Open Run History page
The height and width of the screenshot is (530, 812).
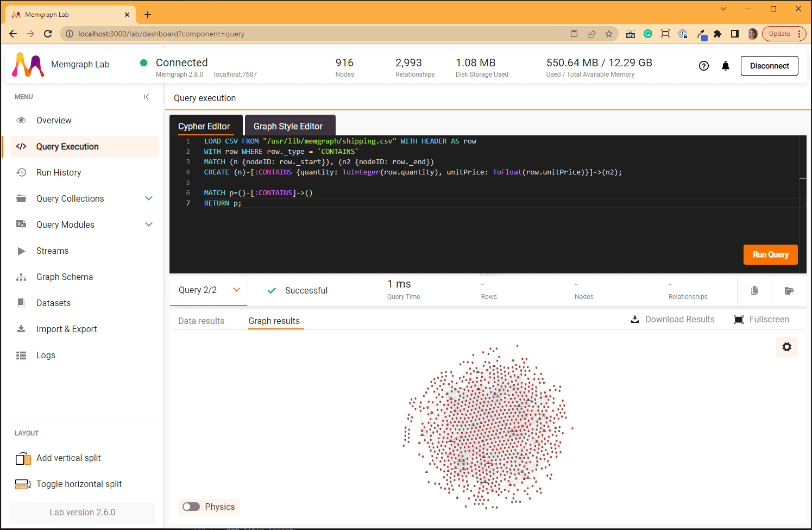pos(85,172)
